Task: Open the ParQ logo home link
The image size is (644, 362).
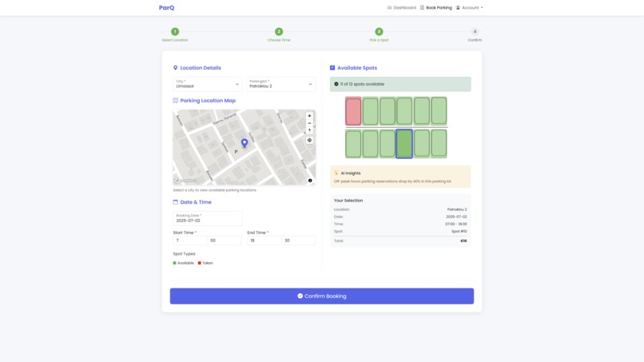Action: 166,7
